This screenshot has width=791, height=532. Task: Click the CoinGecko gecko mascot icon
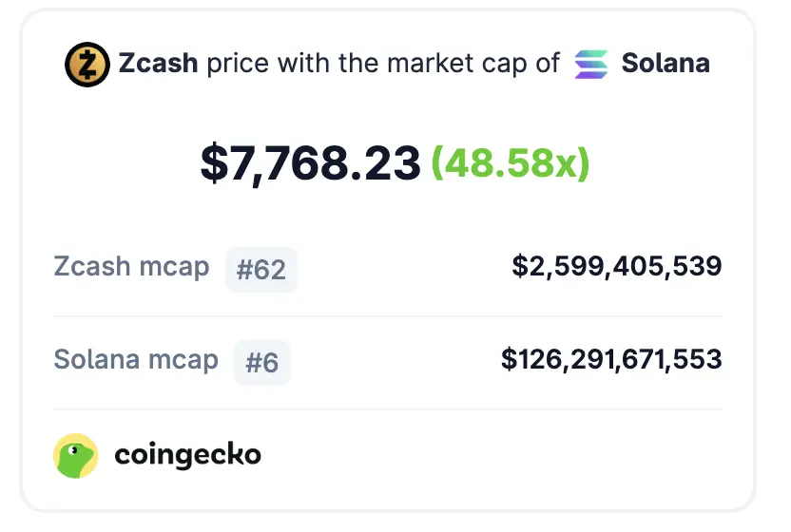point(76,456)
